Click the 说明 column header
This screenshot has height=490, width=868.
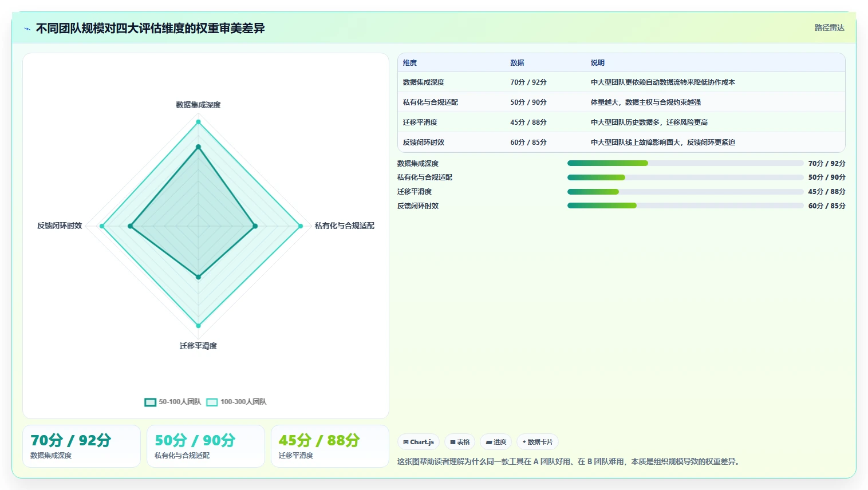598,63
